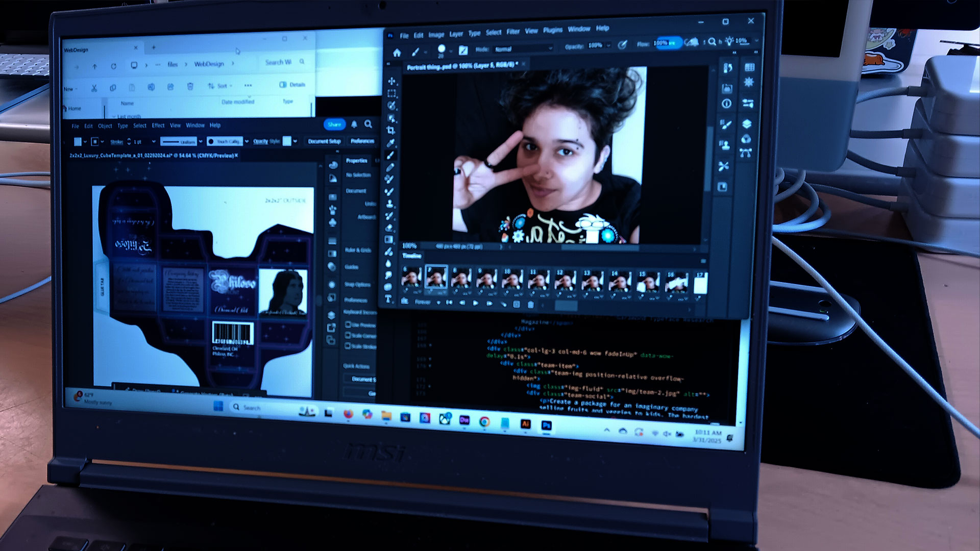Choose the Eyedropper tool in Photoshop
The image size is (980, 551).
coord(391,143)
